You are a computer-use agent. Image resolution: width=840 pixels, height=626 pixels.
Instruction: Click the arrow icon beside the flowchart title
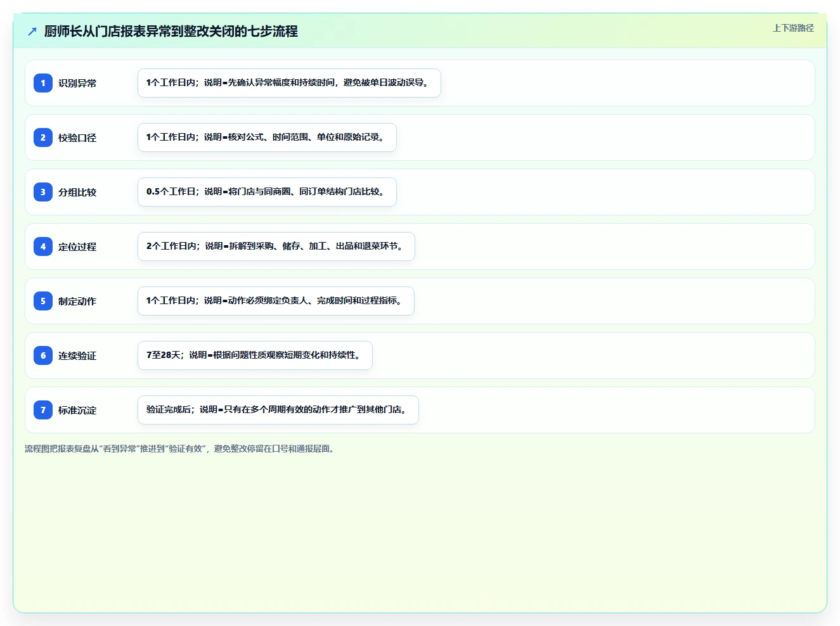pos(32,31)
